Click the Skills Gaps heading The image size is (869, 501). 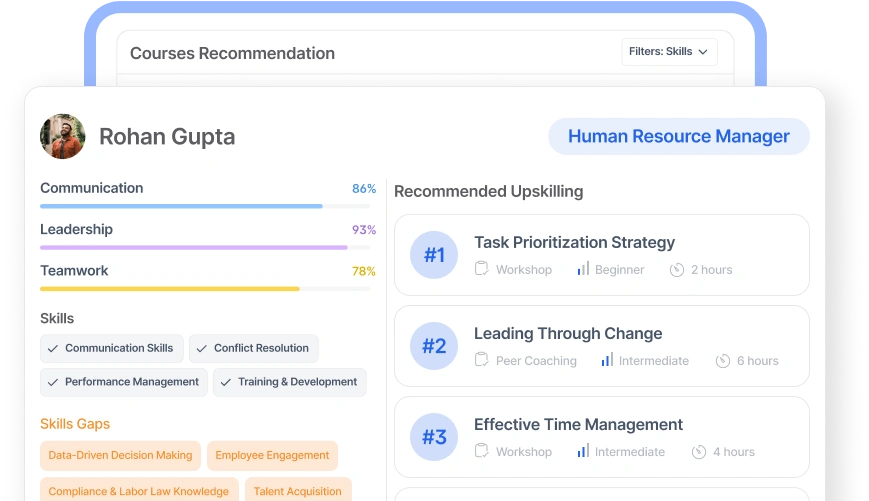click(x=75, y=424)
